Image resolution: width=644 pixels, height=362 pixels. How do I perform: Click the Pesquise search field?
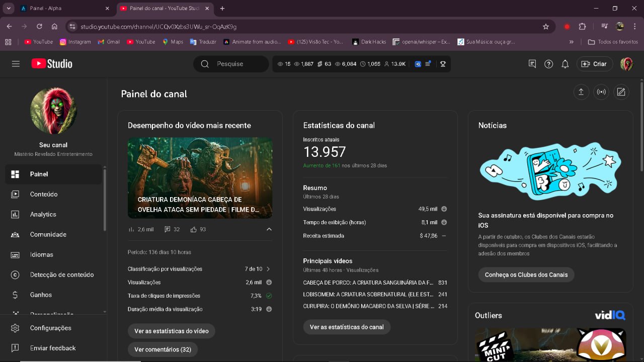pos(236,64)
